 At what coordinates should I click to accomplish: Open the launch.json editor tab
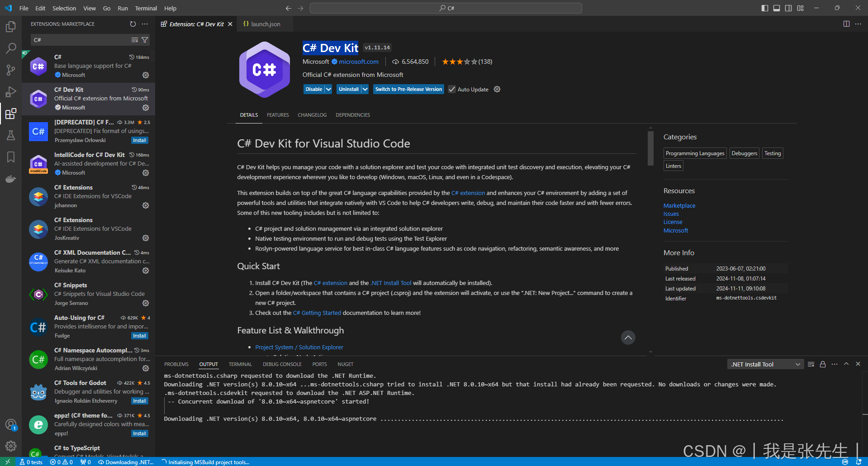[x=266, y=24]
